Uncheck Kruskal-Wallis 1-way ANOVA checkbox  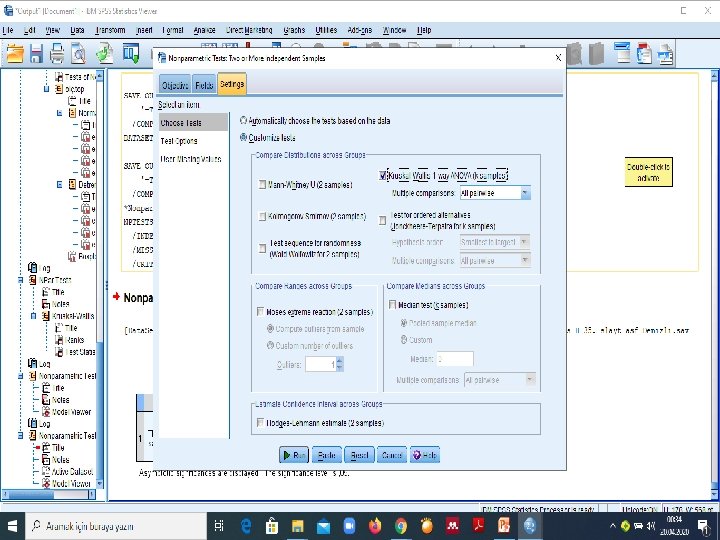point(383,175)
